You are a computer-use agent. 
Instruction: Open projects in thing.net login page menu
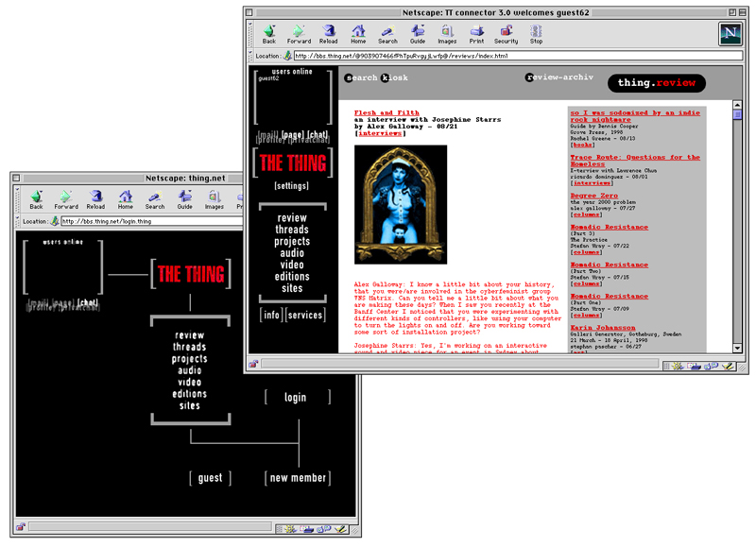coord(190,359)
